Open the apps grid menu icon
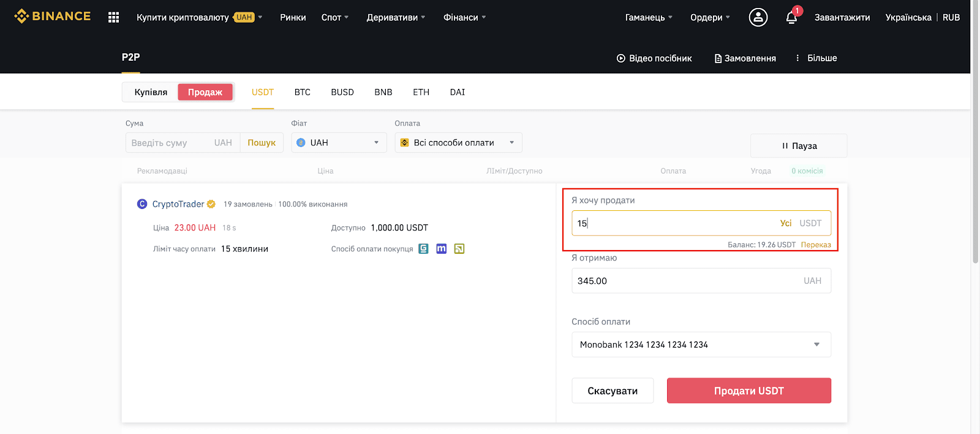 click(x=113, y=17)
